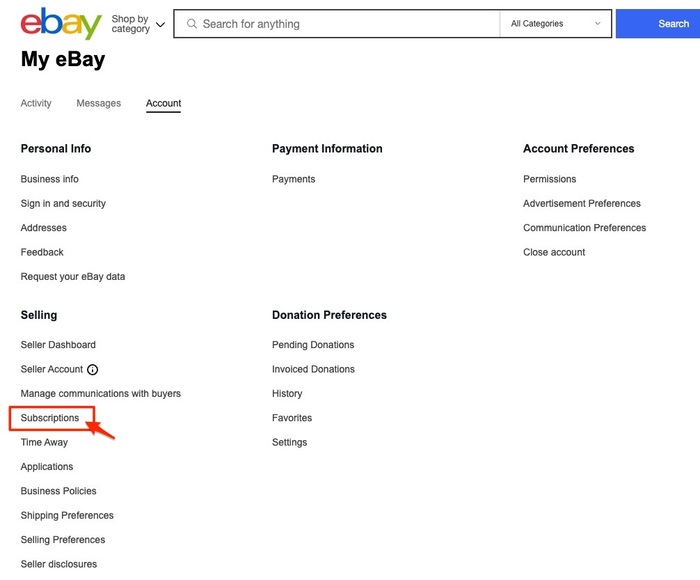Click the Seller Account info icon

[93, 369]
